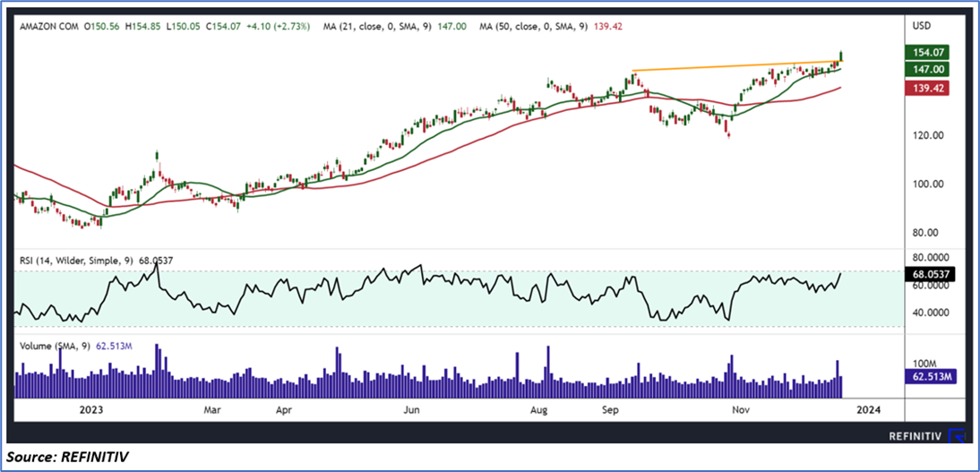Click the Mar label on time axis
Image resolution: width=980 pixels, height=472 pixels.
212,410
